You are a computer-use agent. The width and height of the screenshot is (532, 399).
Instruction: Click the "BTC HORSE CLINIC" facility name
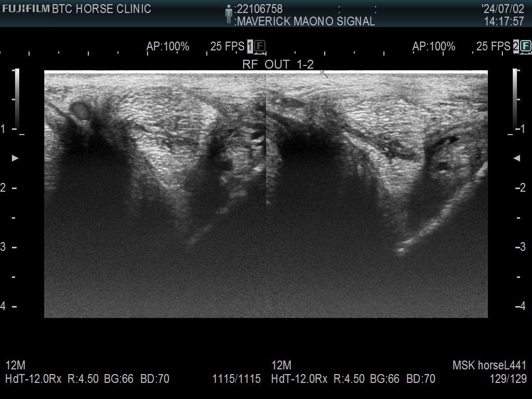click(x=101, y=9)
